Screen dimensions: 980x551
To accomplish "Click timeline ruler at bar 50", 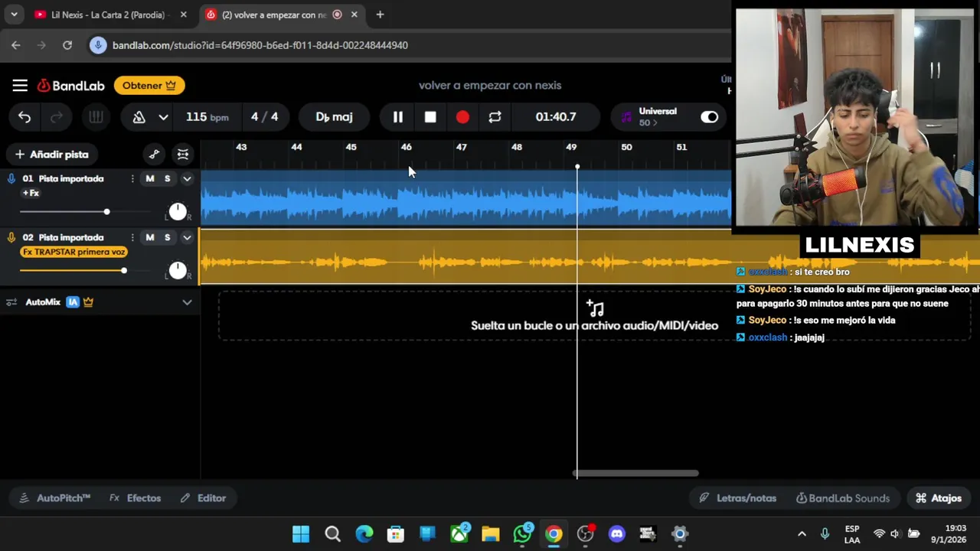I will pyautogui.click(x=626, y=147).
